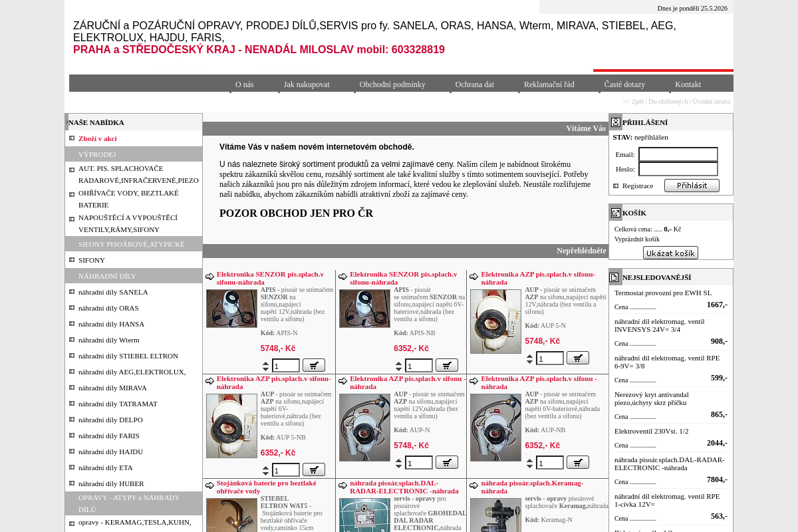Click arrow icon beside náhrada pisoár.splach.Keramag title
Image resolution: width=798 pixels, height=532 pixels.
[474, 485]
